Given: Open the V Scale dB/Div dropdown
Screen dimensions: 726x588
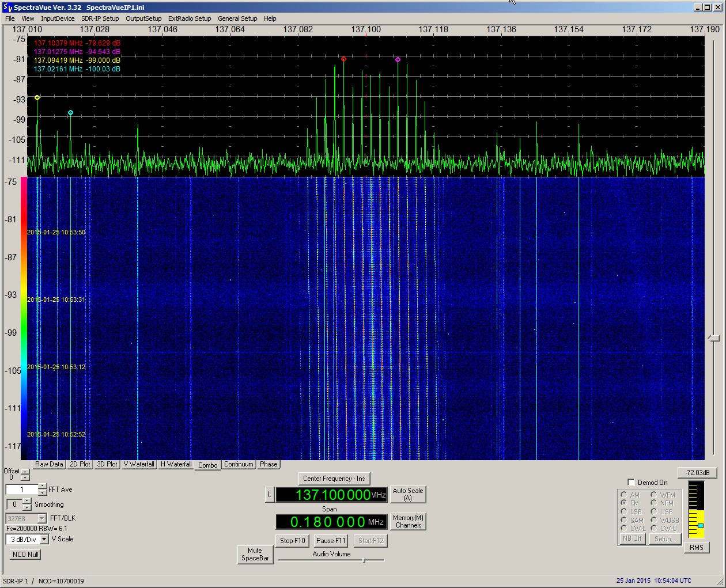Looking at the screenshot, I should click(44, 540).
